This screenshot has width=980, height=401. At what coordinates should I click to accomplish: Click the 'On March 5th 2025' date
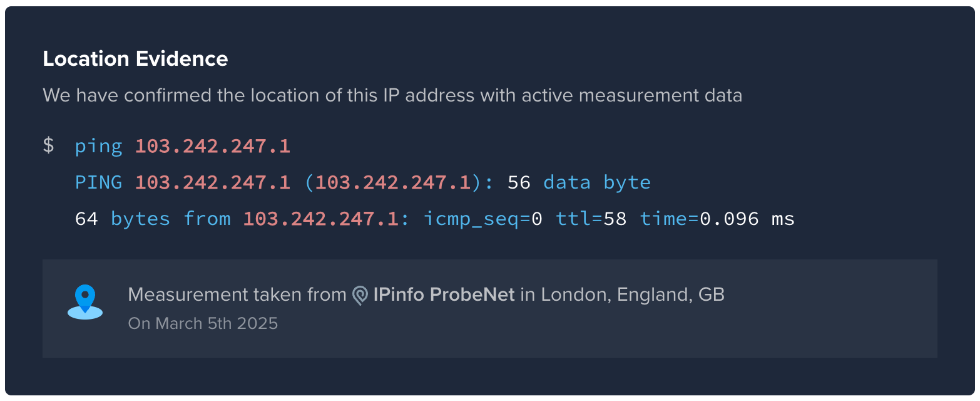click(x=203, y=323)
